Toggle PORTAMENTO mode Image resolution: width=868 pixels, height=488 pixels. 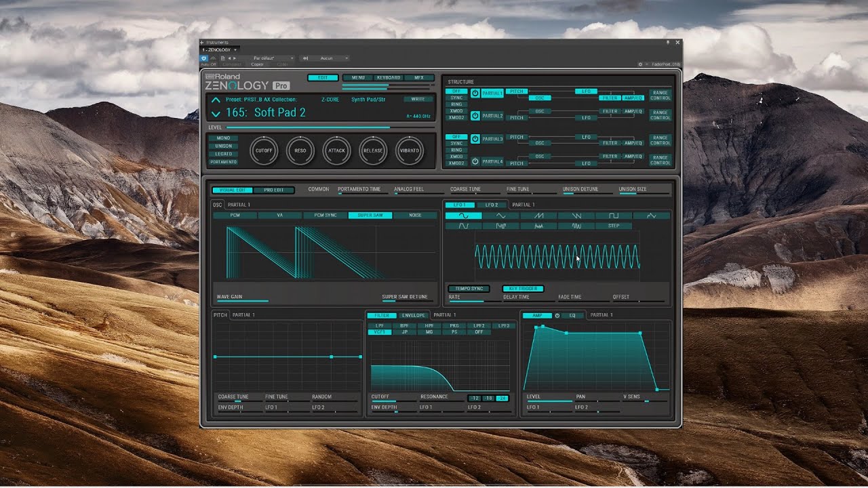click(223, 162)
